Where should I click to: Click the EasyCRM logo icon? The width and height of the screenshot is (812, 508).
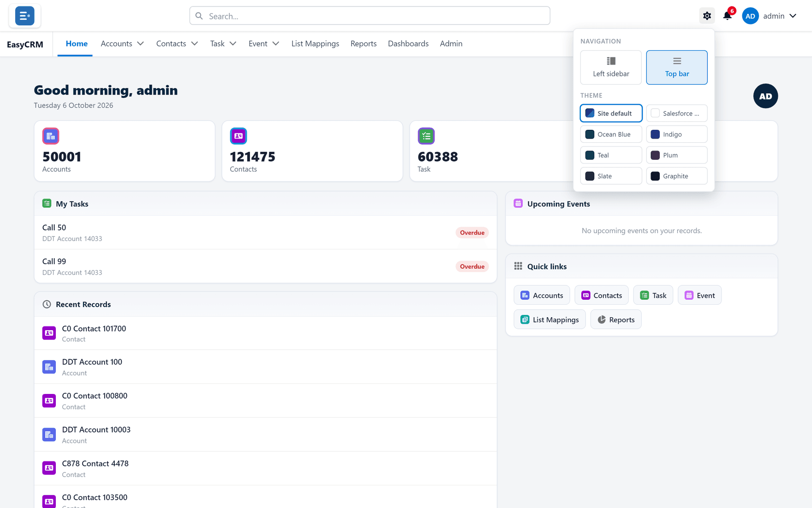coord(24,16)
